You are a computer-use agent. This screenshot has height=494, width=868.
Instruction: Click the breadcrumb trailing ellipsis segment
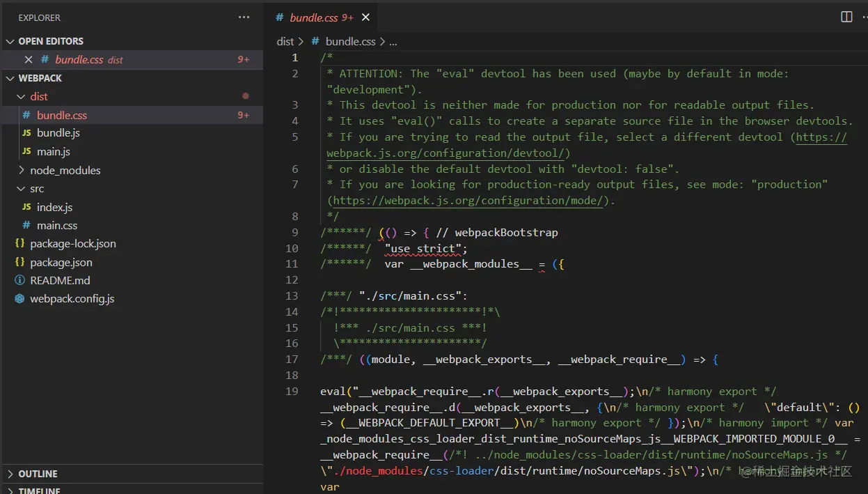[393, 42]
